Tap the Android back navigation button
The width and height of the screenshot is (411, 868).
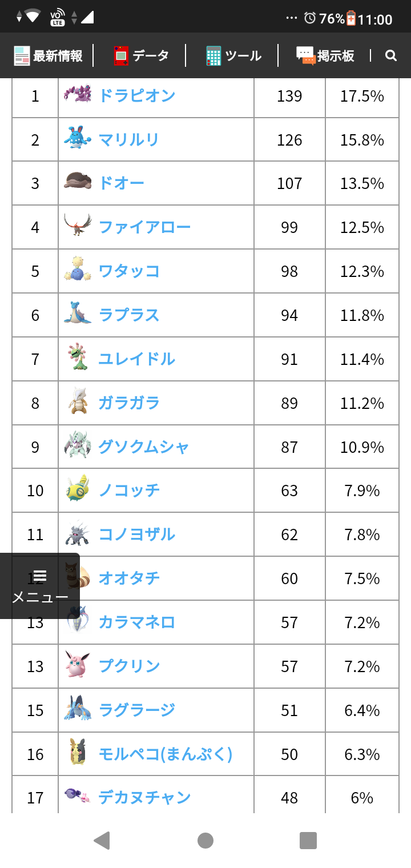102,841
